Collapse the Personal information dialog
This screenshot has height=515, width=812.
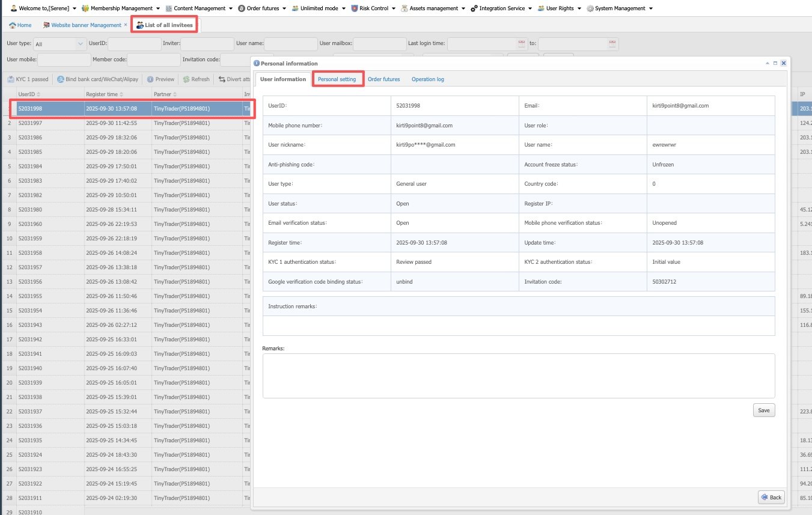click(x=767, y=63)
